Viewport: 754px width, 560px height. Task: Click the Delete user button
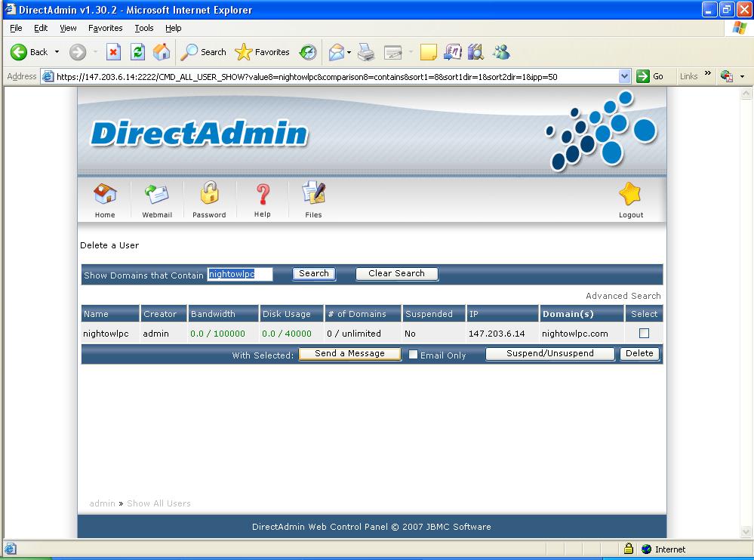tap(639, 354)
